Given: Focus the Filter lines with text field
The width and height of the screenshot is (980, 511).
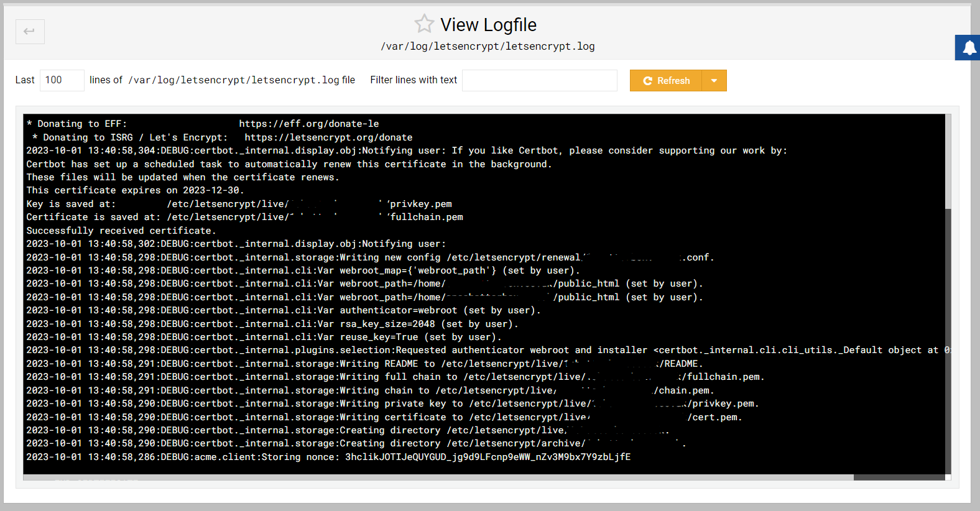Looking at the screenshot, I should (540, 80).
